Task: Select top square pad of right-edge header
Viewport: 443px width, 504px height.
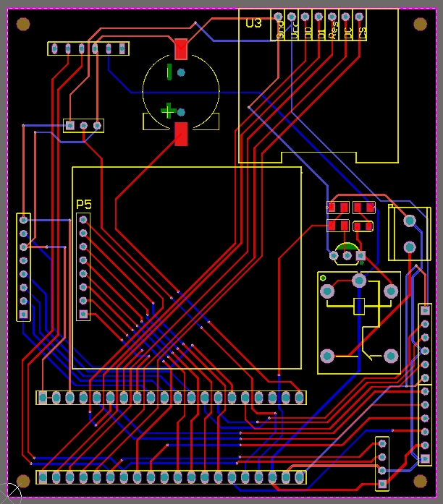Action: pyautogui.click(x=426, y=310)
